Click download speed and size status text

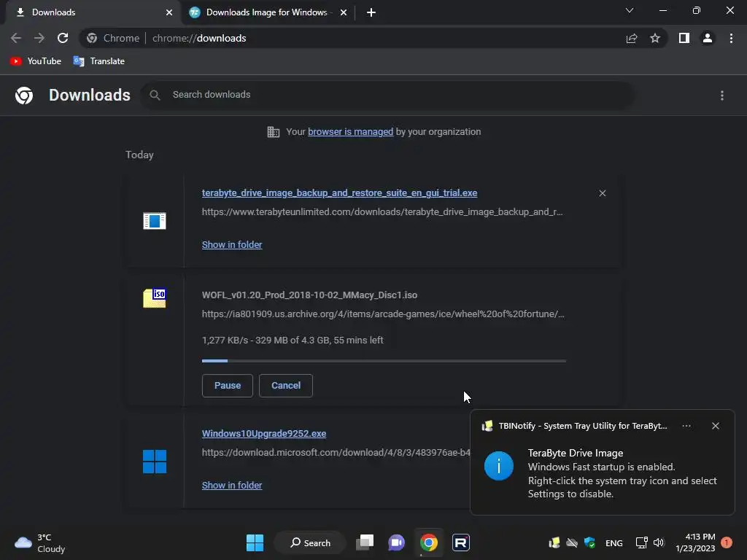tap(293, 341)
